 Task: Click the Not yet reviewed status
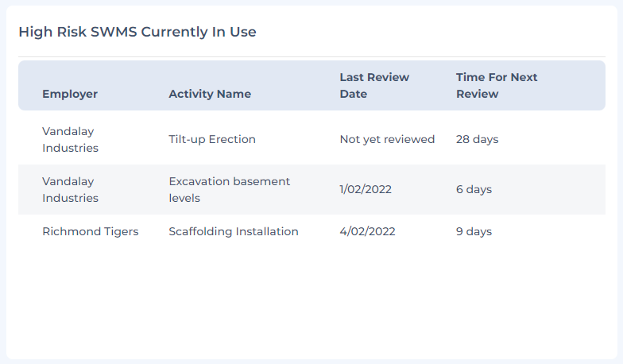tap(387, 140)
